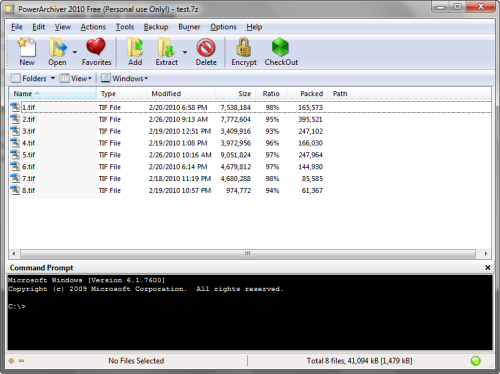This screenshot has width=500, height=374.
Task: Select the 6.tif file name
Action: point(28,167)
